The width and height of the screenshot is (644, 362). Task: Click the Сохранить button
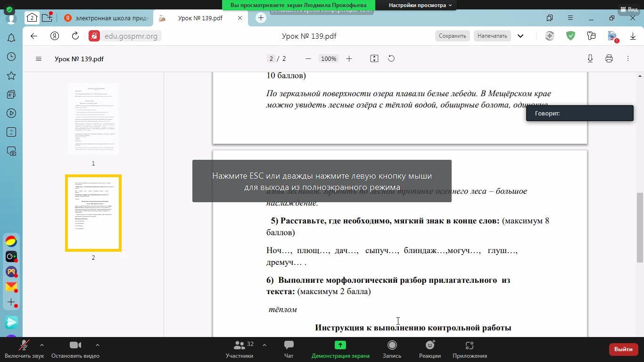pyautogui.click(x=452, y=36)
